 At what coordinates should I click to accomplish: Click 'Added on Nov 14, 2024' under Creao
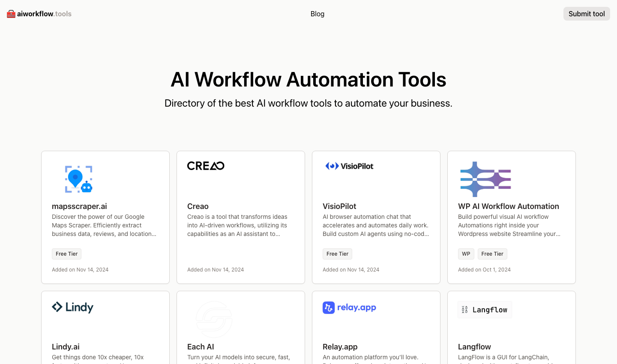pyautogui.click(x=216, y=270)
